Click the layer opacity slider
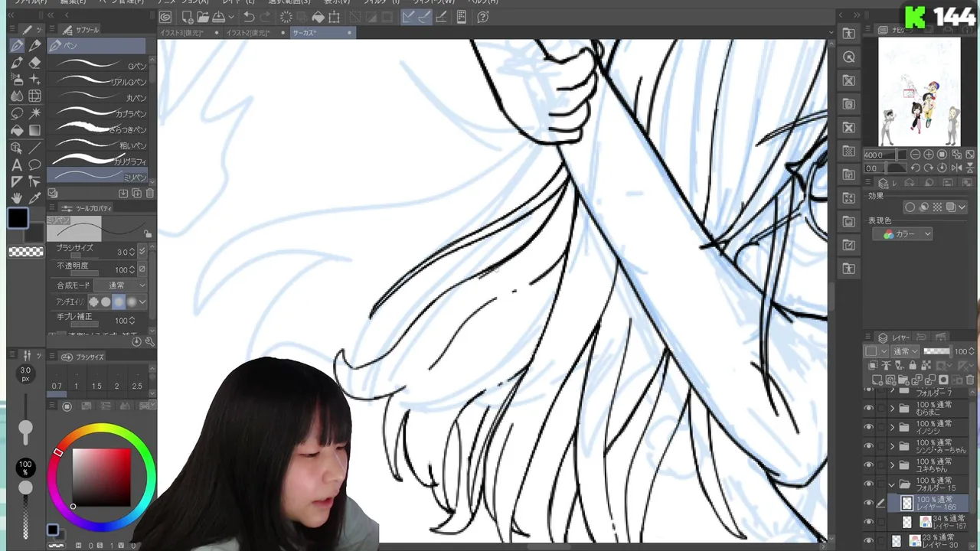 [937, 352]
